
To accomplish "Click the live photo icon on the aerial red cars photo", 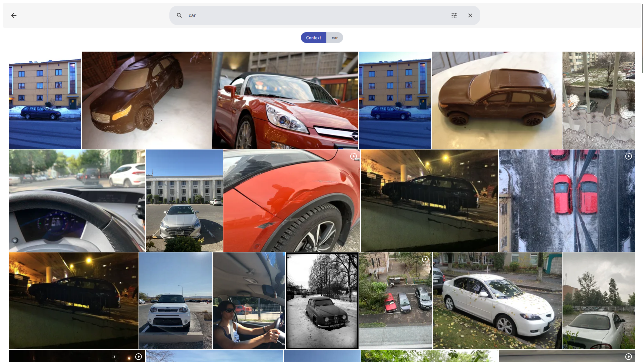I will pyautogui.click(x=629, y=156).
